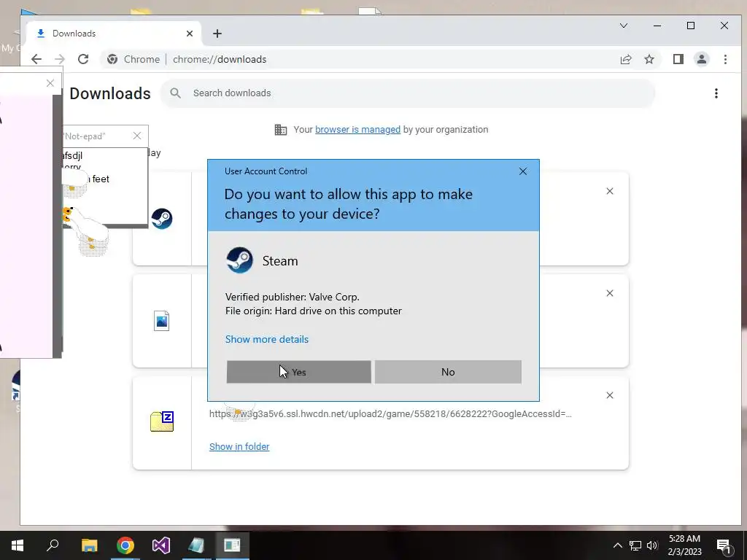Close the Downloads tab
The image size is (747, 560).
click(x=190, y=34)
